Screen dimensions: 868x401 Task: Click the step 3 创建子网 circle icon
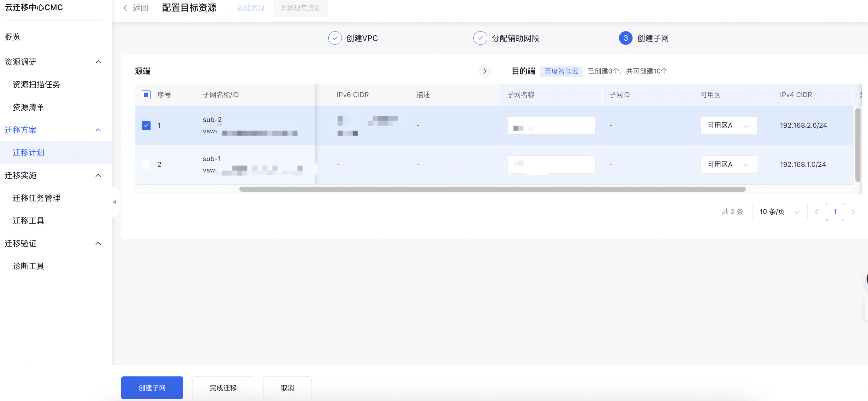point(625,38)
